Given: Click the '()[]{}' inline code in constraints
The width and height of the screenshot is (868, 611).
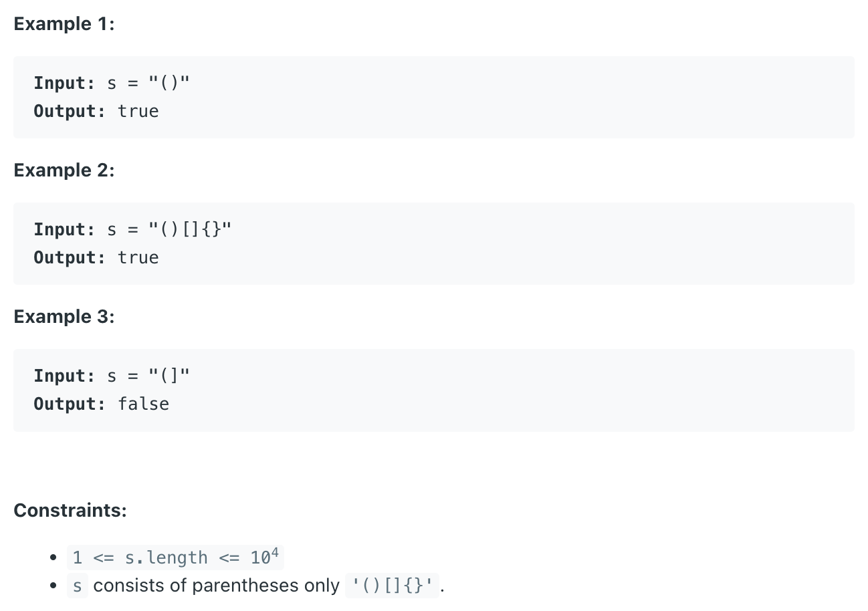Looking at the screenshot, I should [393, 586].
